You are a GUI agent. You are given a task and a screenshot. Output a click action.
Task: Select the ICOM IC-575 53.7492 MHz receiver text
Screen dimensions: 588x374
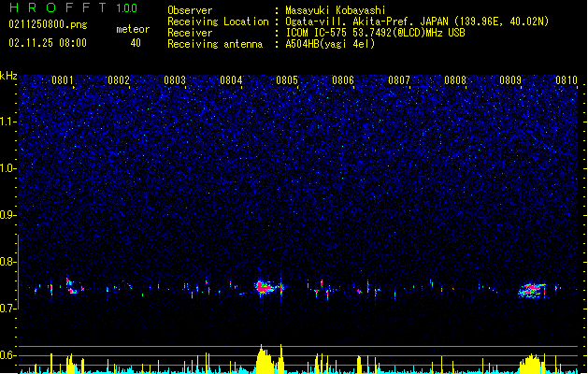pos(375,33)
